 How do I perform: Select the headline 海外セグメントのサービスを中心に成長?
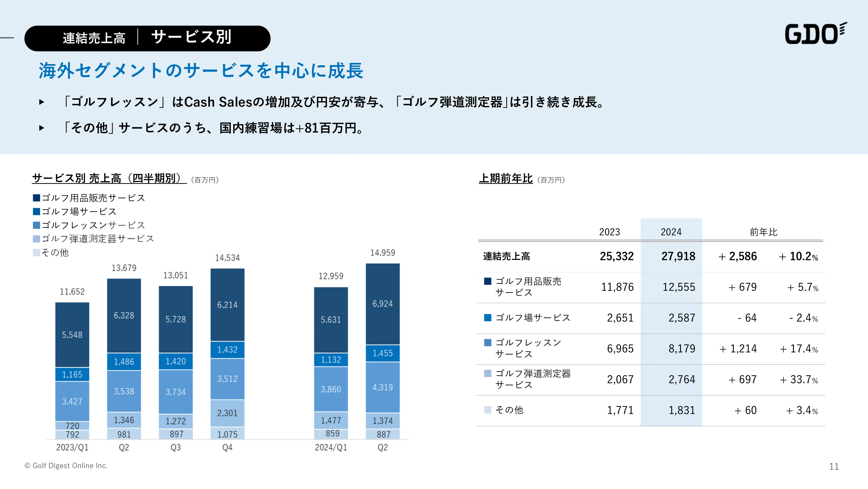click(x=201, y=71)
